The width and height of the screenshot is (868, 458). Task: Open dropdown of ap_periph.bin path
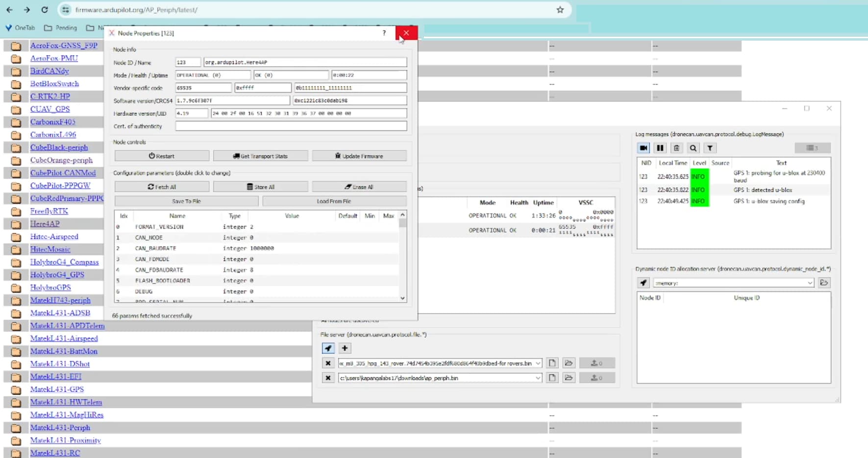tap(538, 378)
